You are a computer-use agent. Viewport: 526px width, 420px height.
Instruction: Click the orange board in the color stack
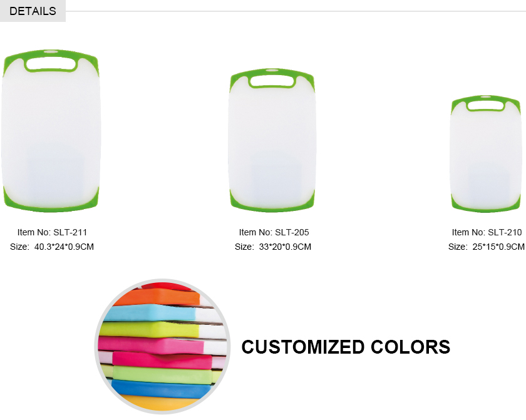tap(158, 298)
